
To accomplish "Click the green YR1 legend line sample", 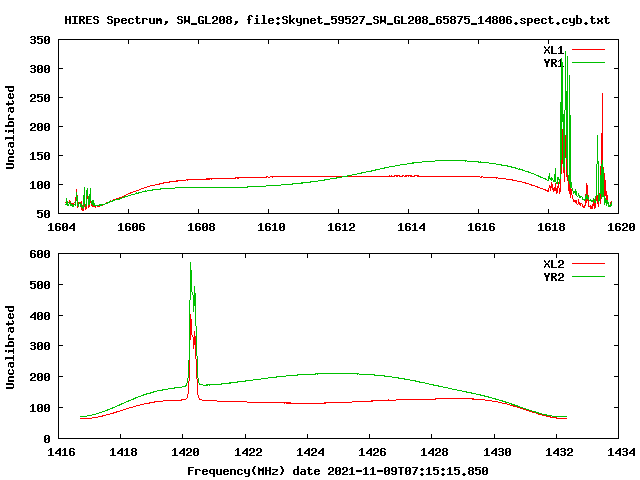I will [x=588, y=63].
